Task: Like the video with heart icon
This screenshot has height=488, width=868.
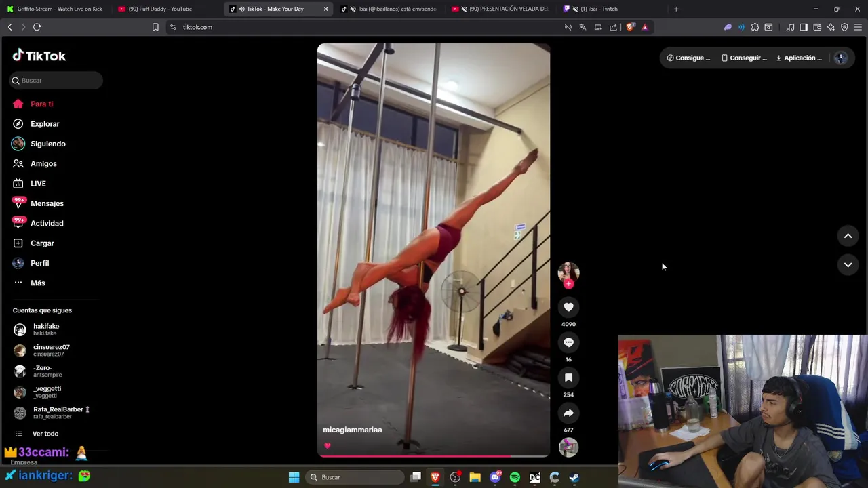Action: coord(568,307)
